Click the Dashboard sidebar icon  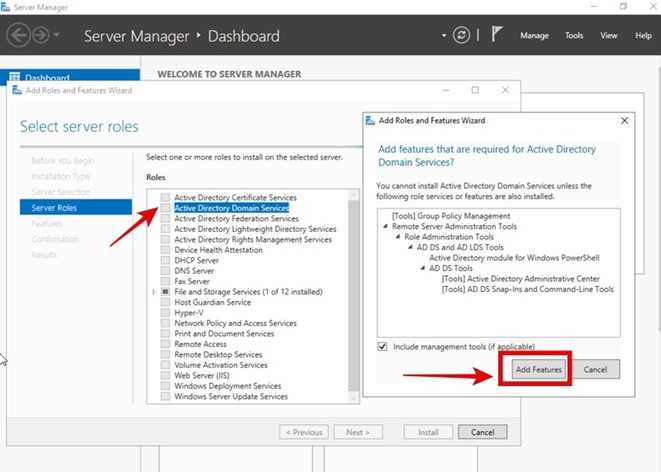tap(14, 77)
